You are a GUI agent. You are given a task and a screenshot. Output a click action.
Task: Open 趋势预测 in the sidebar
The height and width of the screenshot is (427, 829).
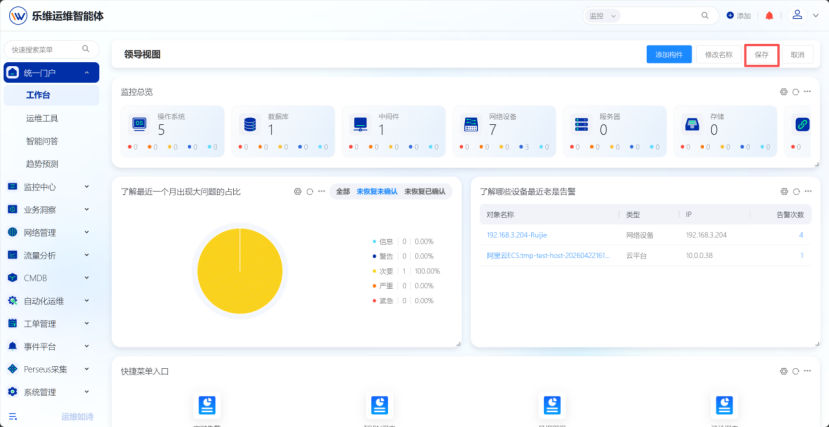pos(42,164)
